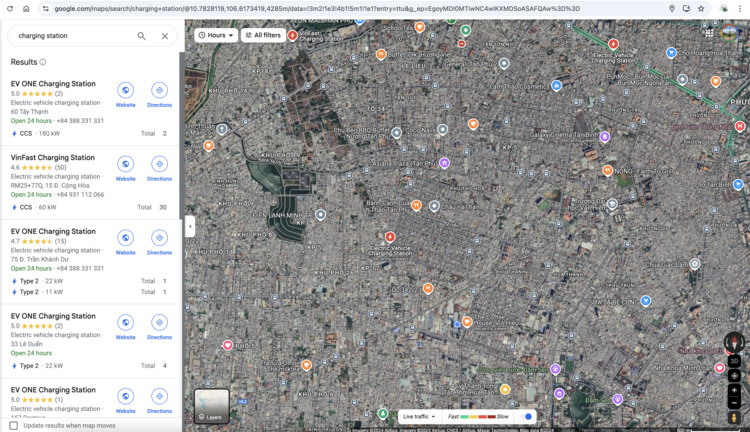The height and width of the screenshot is (432, 750).
Task: Click the install app icon in address bar
Action: click(x=686, y=9)
